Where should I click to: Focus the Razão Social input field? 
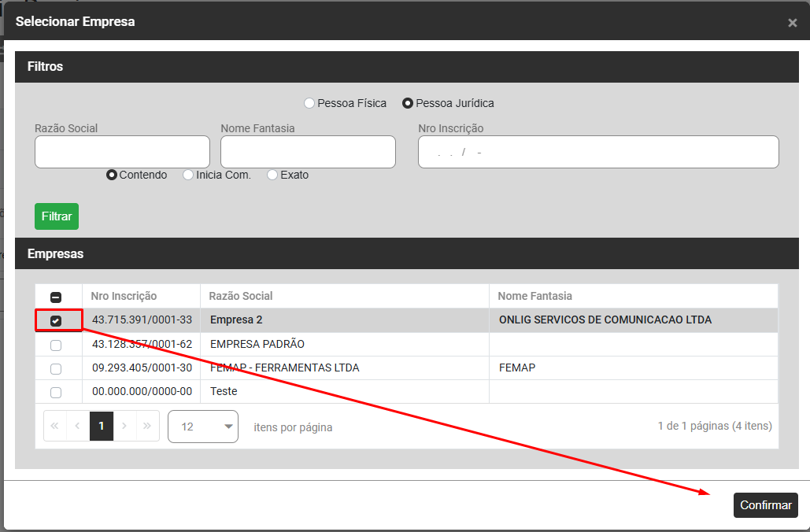122,152
